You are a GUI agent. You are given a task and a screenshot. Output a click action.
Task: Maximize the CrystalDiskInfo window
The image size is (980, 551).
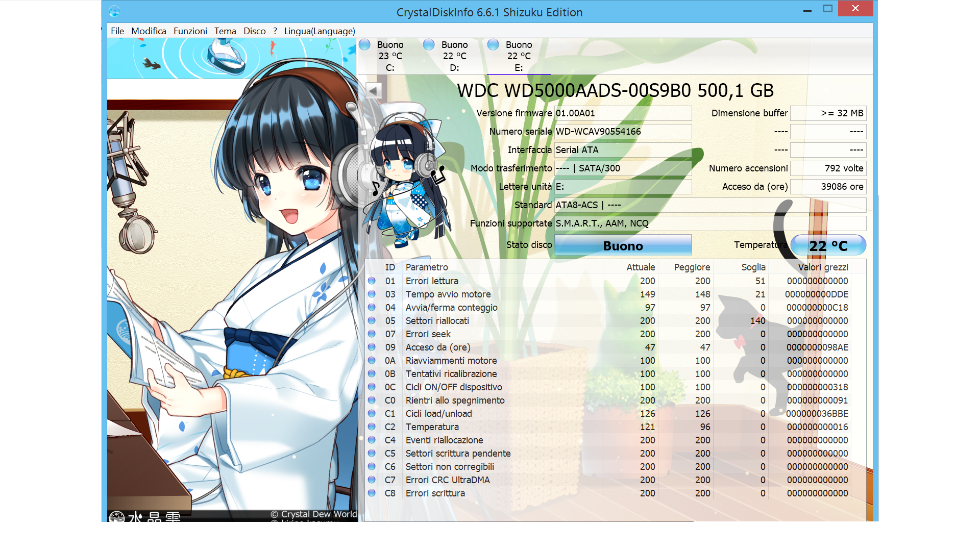(828, 9)
